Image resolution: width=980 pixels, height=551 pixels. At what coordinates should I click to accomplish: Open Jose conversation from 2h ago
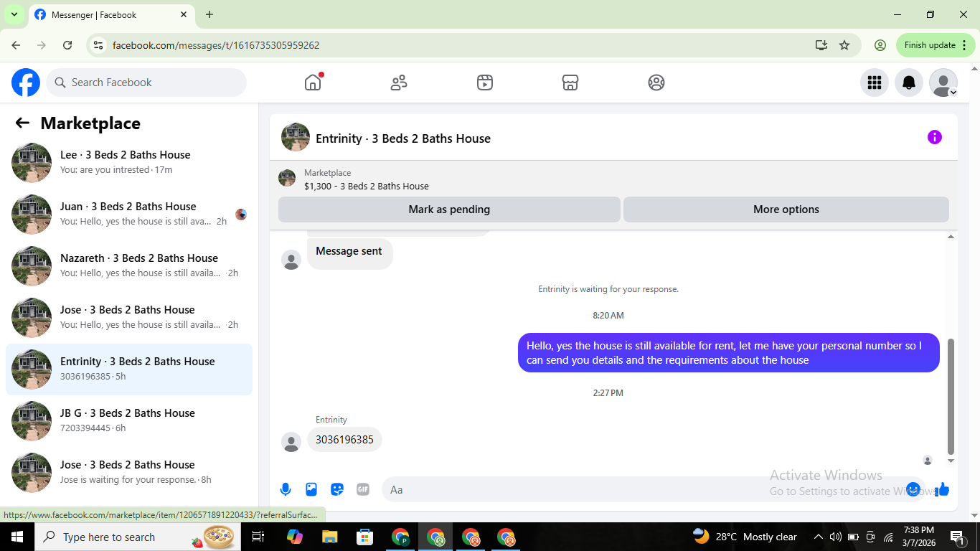[x=129, y=318]
